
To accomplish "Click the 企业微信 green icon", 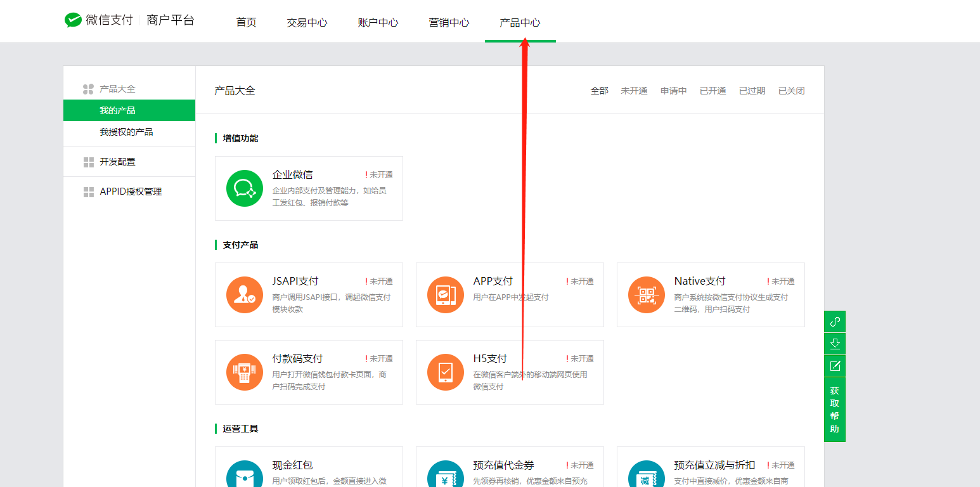I will click(x=245, y=188).
